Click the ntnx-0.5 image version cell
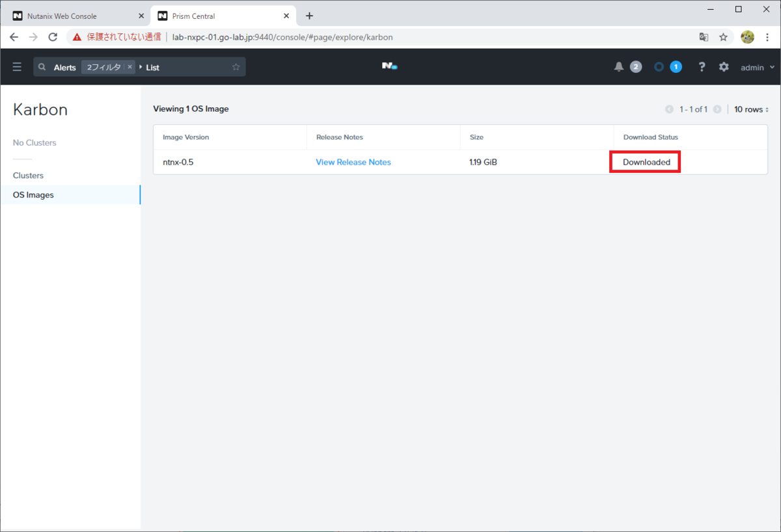The height and width of the screenshot is (532, 781). coord(178,162)
